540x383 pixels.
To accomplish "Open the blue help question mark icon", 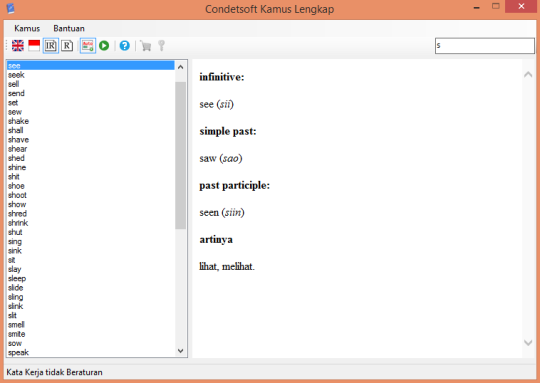I will pyautogui.click(x=125, y=45).
